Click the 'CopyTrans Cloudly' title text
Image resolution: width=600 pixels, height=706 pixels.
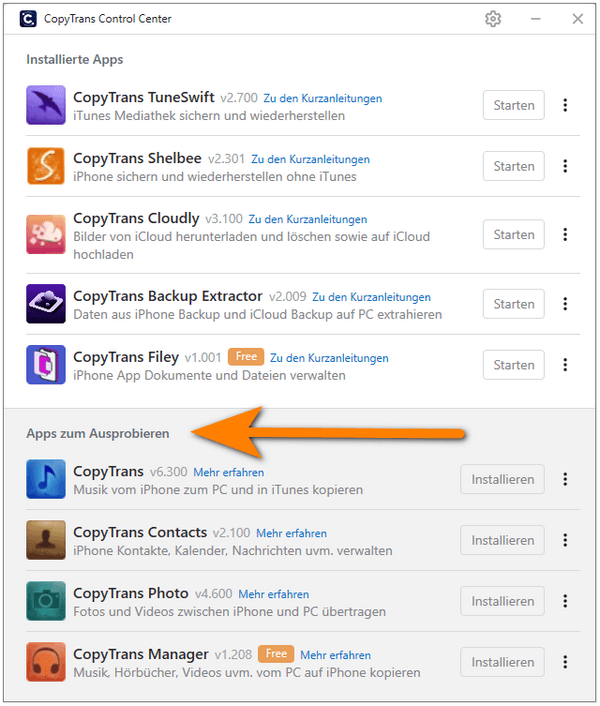(x=136, y=219)
